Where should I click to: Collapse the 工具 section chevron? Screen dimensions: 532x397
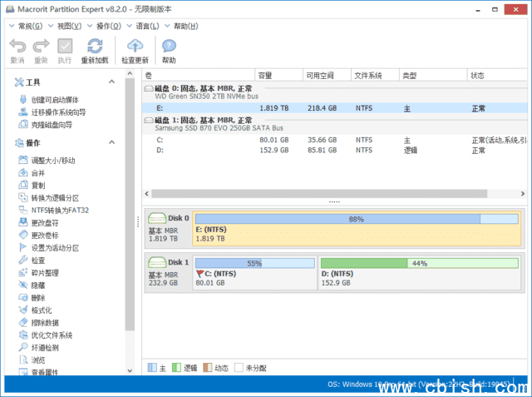pyautogui.click(x=113, y=82)
